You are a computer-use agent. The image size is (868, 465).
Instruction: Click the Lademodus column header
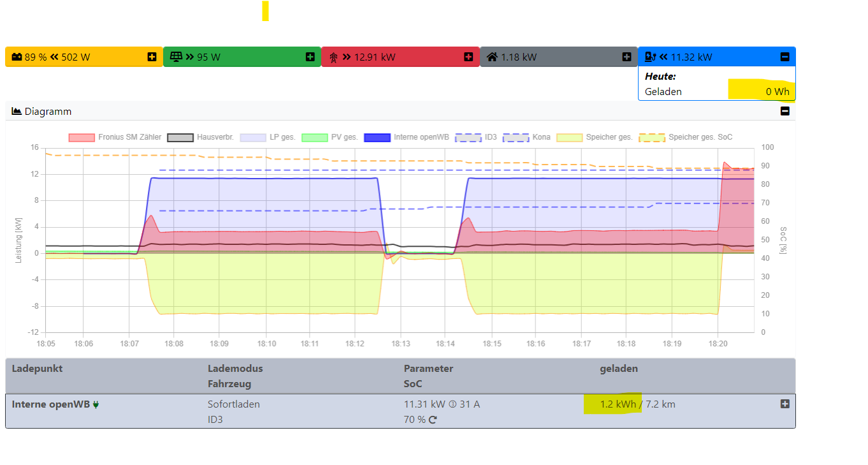pyautogui.click(x=235, y=368)
